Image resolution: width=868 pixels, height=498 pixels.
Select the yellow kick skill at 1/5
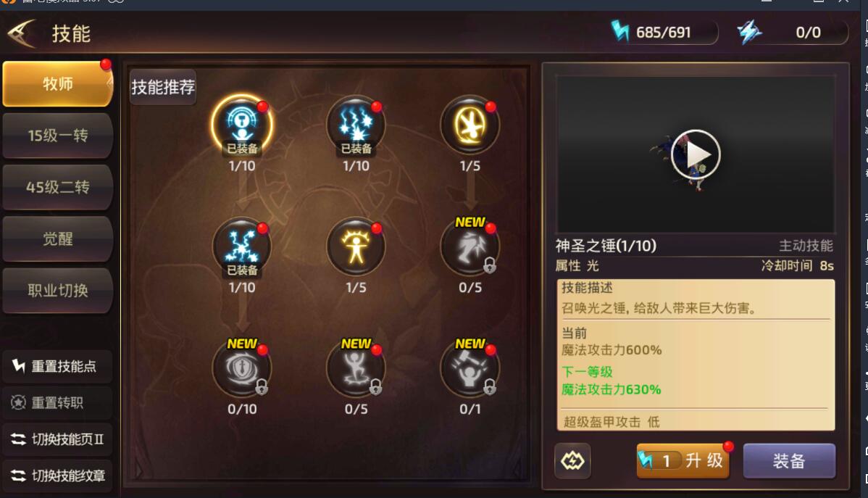click(470, 125)
